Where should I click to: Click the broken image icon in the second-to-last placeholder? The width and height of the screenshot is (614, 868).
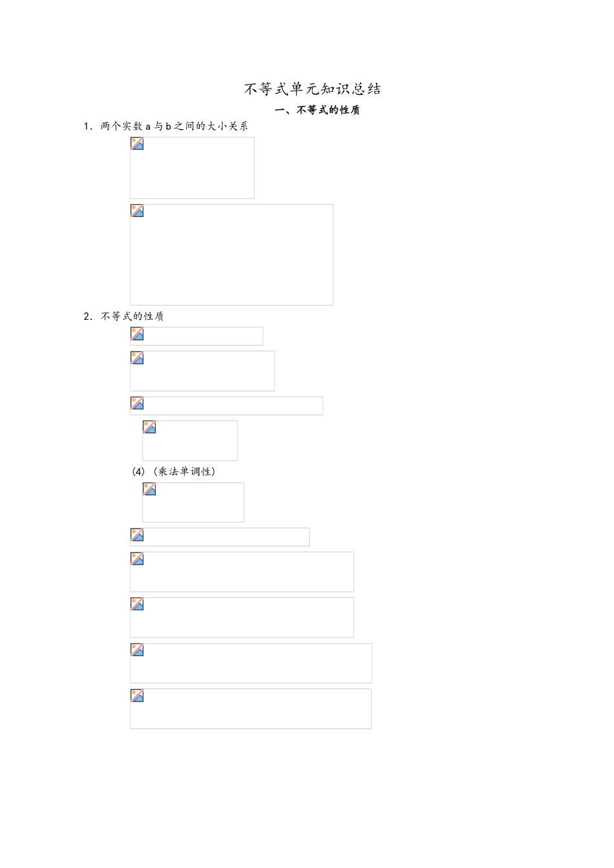click(x=137, y=650)
